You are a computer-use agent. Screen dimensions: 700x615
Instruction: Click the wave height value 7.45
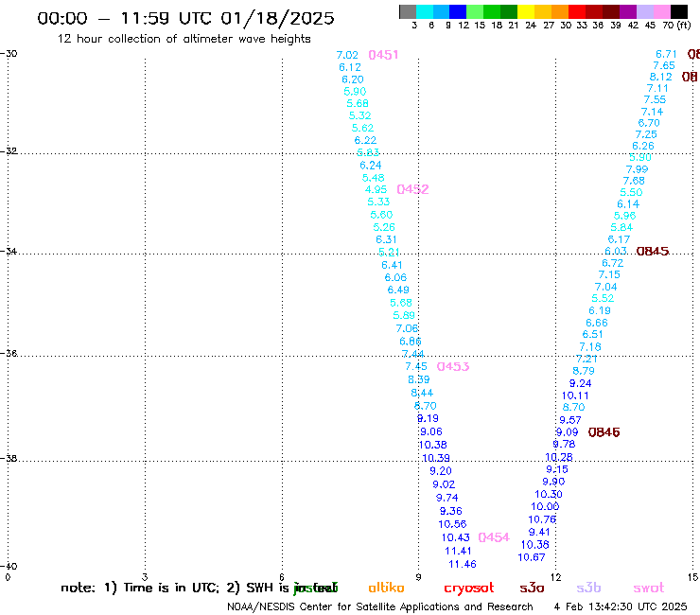[x=416, y=367]
